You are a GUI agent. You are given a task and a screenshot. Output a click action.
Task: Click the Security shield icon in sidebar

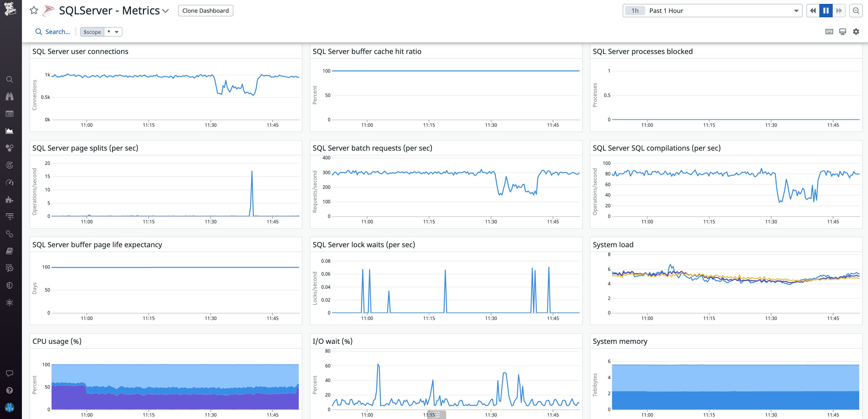tap(9, 285)
